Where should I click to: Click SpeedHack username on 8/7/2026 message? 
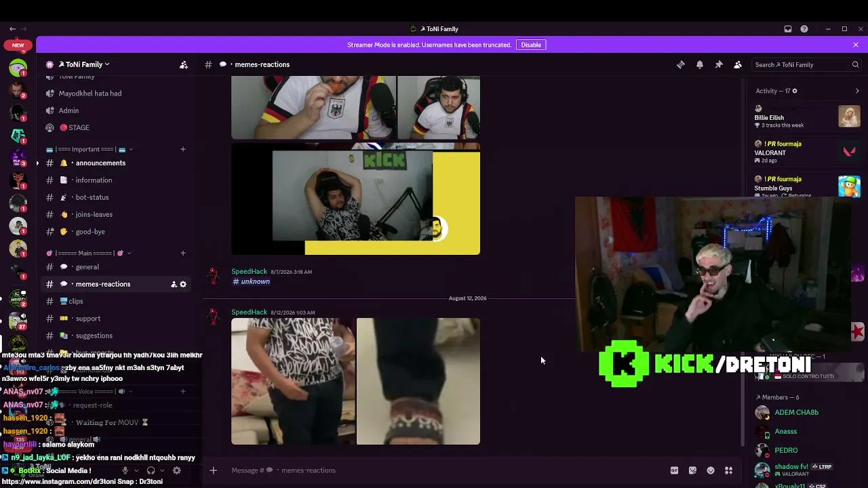tap(250, 272)
